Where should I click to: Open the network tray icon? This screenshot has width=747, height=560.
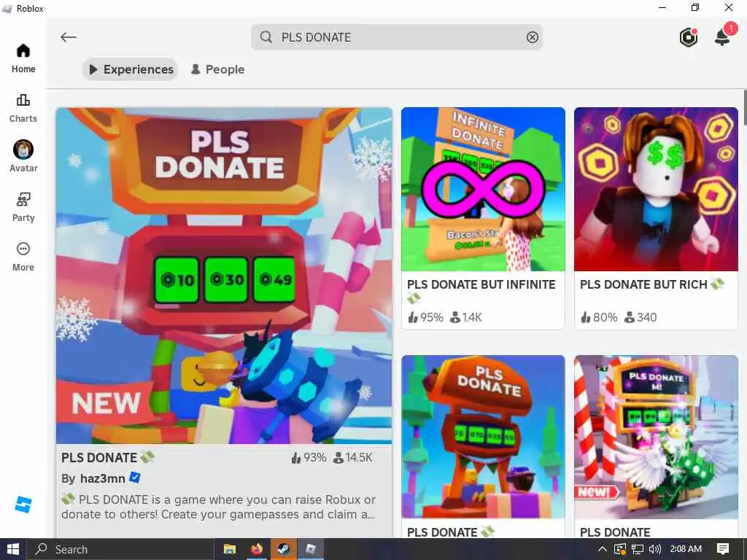coord(638,549)
